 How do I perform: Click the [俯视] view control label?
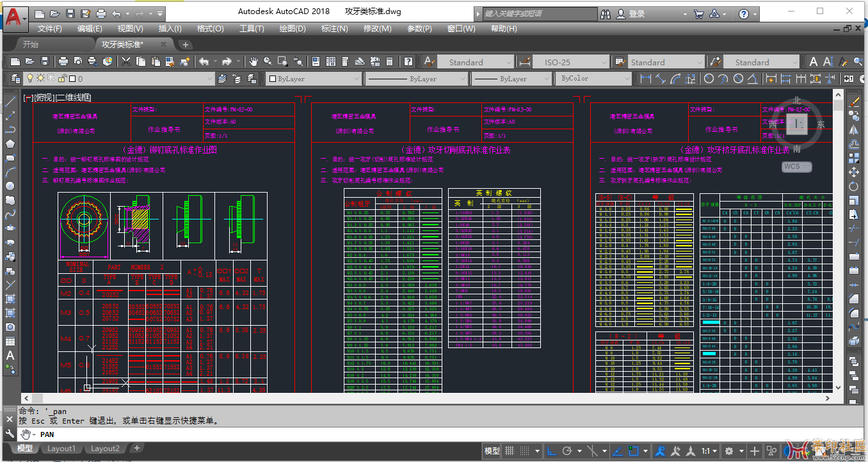pos(45,97)
